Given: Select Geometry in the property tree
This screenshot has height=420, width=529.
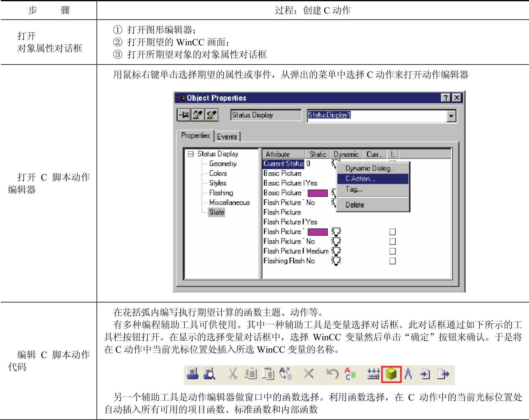Looking at the screenshot, I should click(223, 164).
